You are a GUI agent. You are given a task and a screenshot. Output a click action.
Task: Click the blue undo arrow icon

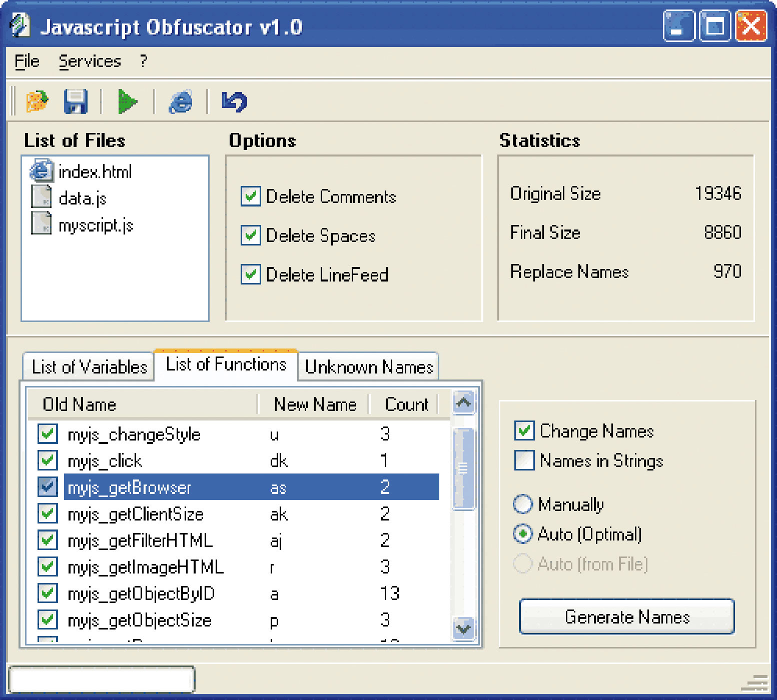[x=234, y=101]
